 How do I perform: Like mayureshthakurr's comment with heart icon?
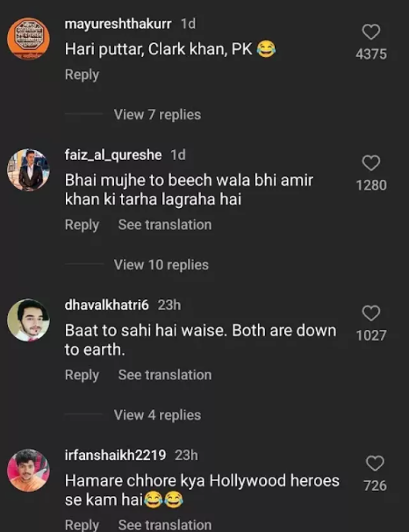coord(371,32)
